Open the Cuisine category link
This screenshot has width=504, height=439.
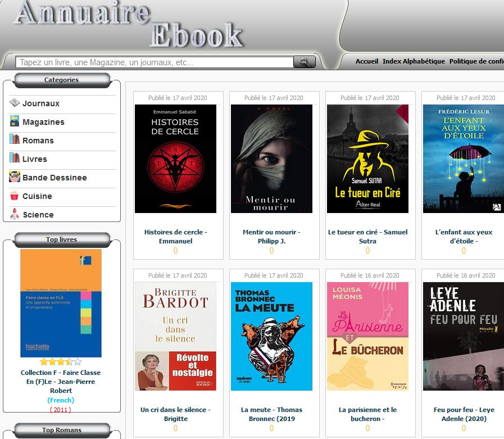point(37,196)
